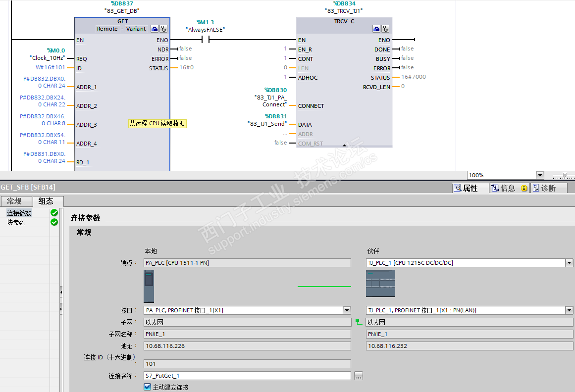
Task: Click the GET STATUS value 16#0
Action: click(x=186, y=67)
